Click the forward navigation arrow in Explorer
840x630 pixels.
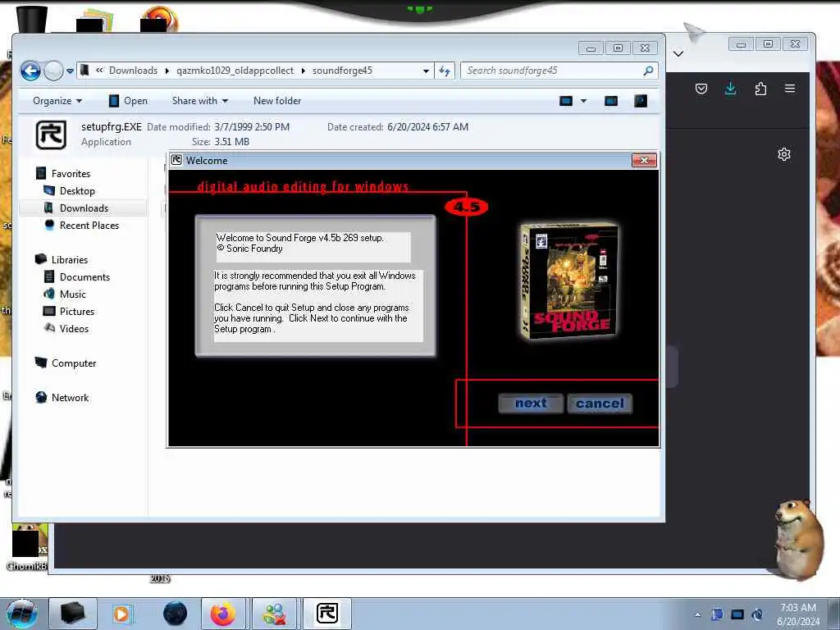point(53,71)
